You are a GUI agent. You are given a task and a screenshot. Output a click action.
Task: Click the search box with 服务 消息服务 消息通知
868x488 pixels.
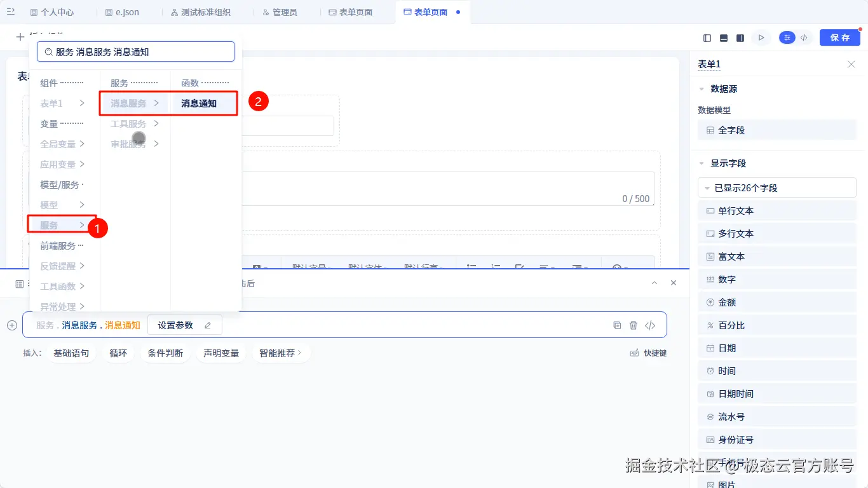coord(135,51)
